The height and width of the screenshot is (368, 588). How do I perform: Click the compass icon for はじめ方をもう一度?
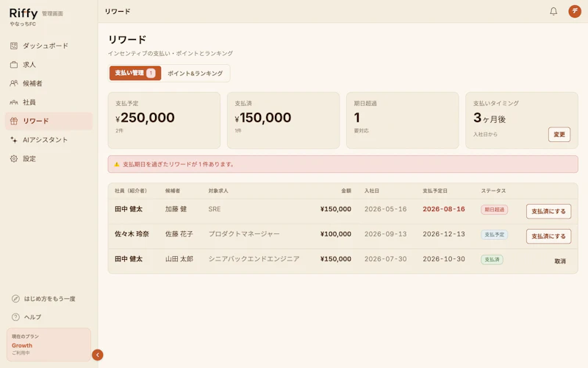click(15, 299)
